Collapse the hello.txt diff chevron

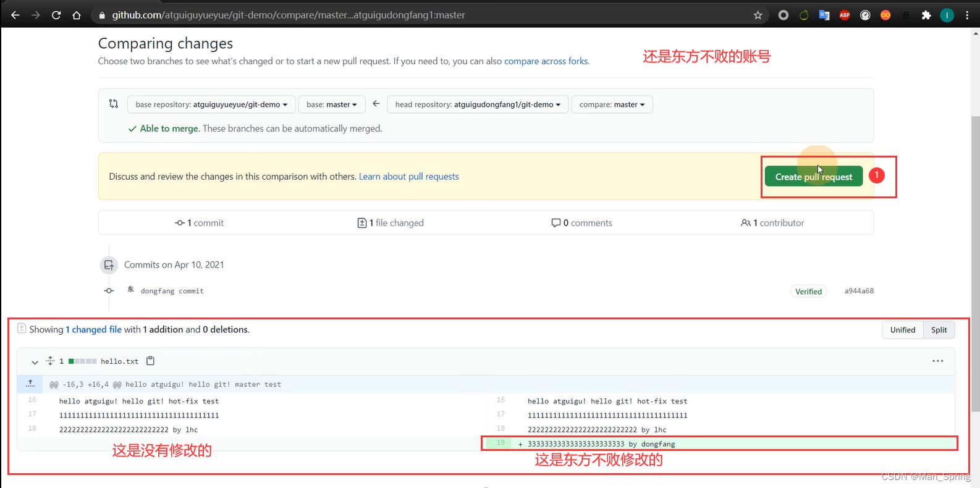coord(35,362)
